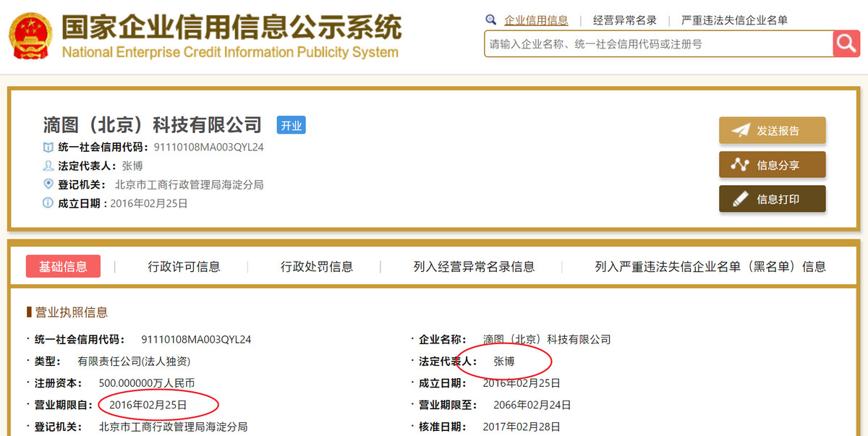Switch to the 行政处罚信息 tab
Viewport: 868px width, 436px height.
tap(317, 267)
